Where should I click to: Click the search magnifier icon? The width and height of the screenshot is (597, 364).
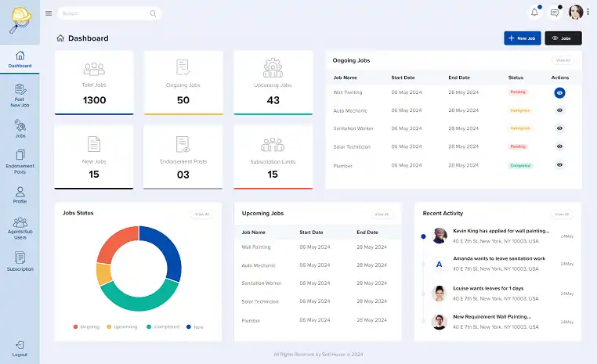coord(153,13)
